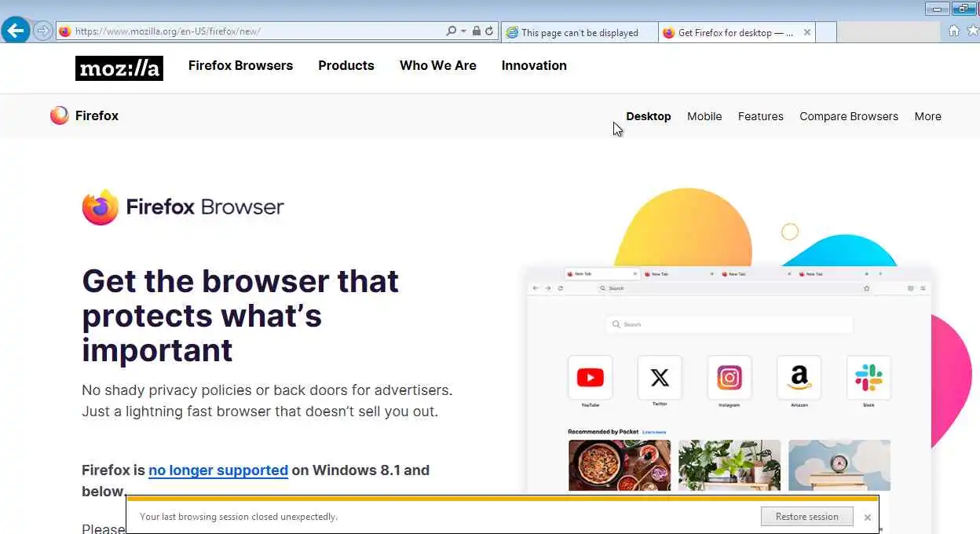Minimize the Internet Explorer window
Image resolution: width=980 pixels, height=534 pixels.
[937, 9]
